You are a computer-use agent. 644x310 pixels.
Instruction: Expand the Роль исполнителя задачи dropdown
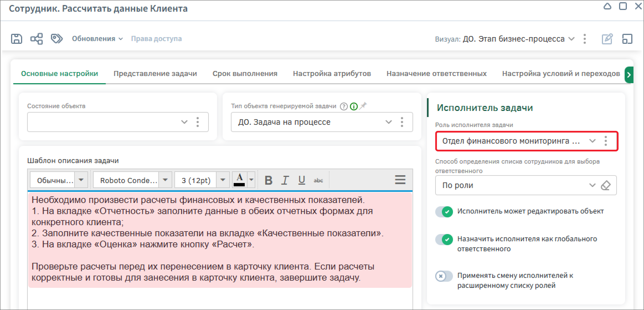click(593, 141)
